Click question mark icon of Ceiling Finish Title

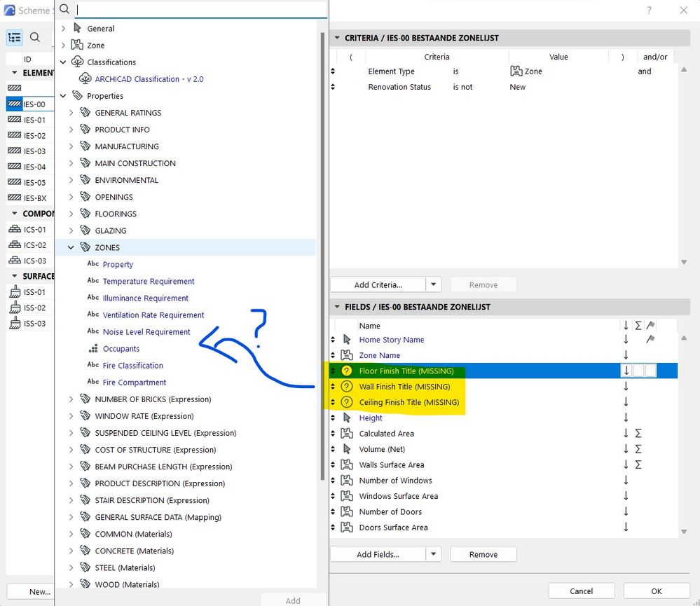pyautogui.click(x=346, y=402)
